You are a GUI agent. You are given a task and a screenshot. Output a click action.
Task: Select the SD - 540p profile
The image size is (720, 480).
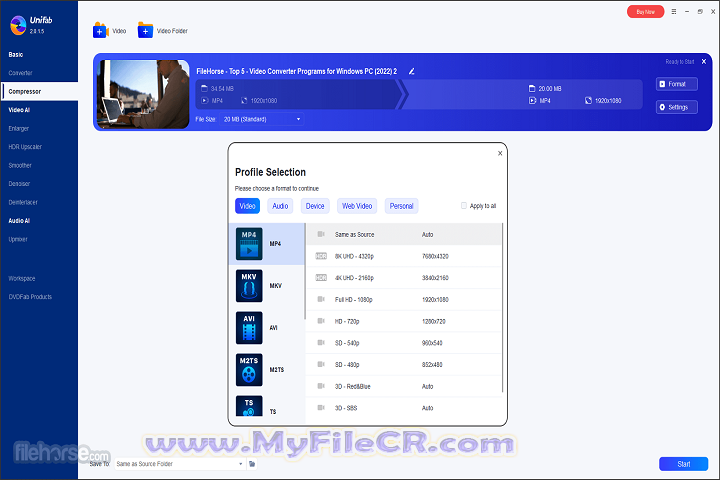coord(403,343)
